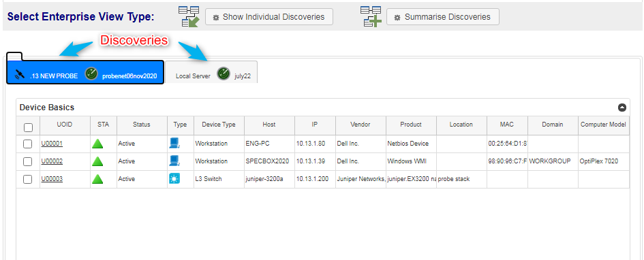Click the green radar icon beside probenet06nov2020
644x260 pixels.
point(91,74)
